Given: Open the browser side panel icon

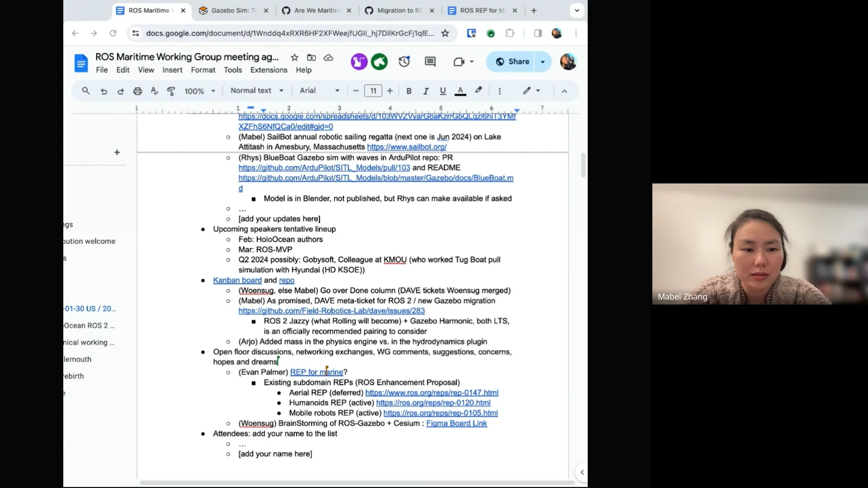Looking at the screenshot, I should [x=538, y=33].
